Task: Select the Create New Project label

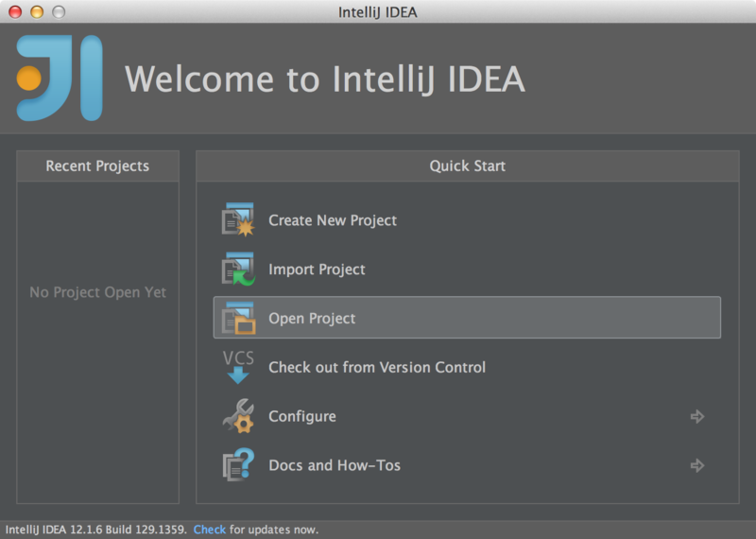Action: pyautogui.click(x=333, y=220)
